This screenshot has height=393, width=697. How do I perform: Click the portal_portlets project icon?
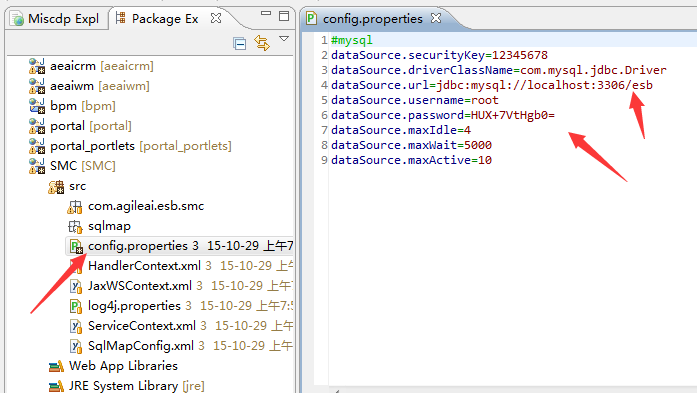pos(37,146)
